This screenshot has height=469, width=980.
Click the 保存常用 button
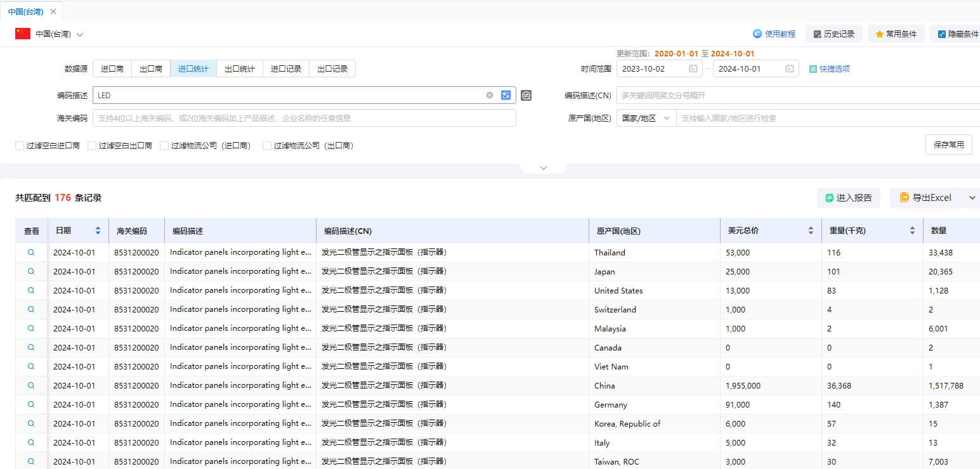click(x=949, y=145)
